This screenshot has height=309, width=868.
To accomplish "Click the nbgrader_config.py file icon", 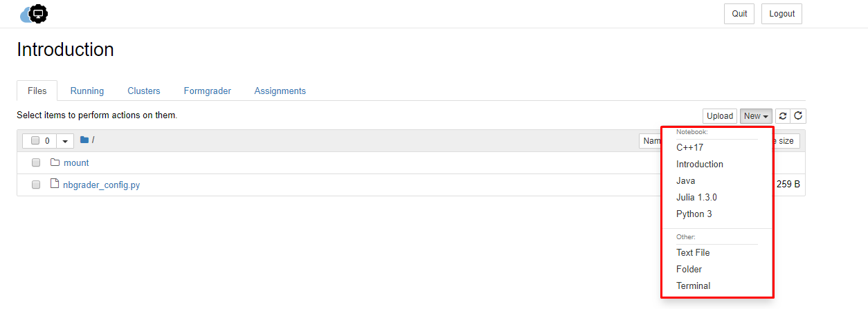I will coord(55,184).
